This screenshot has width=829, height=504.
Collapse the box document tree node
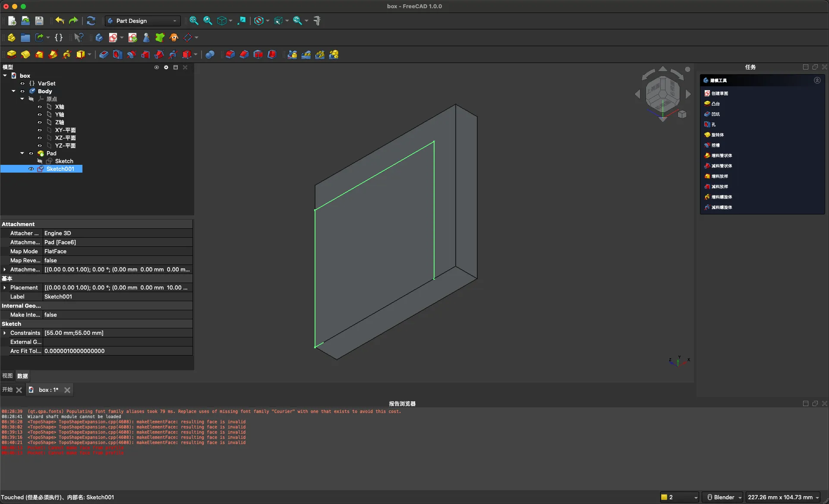pyautogui.click(x=5, y=76)
